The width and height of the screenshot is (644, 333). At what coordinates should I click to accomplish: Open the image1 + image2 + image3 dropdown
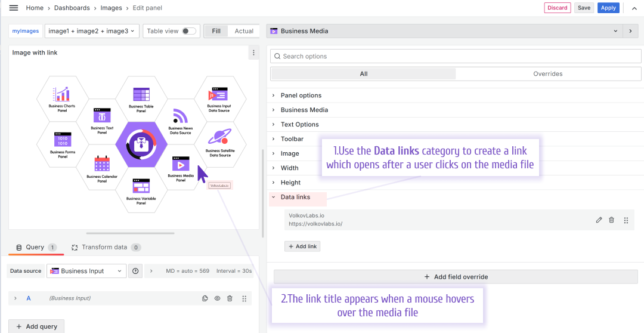92,31
